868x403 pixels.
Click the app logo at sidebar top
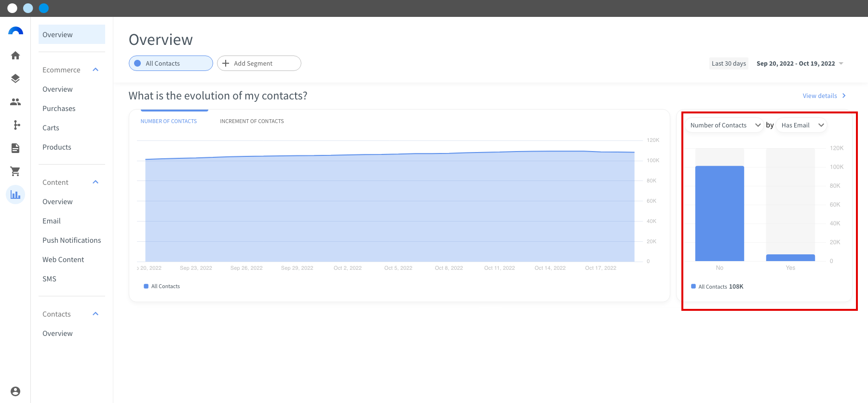[15, 31]
